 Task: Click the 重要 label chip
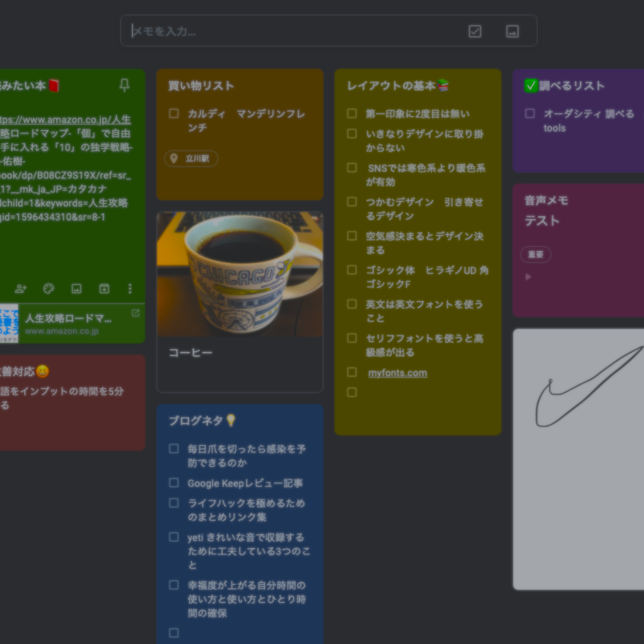536,255
